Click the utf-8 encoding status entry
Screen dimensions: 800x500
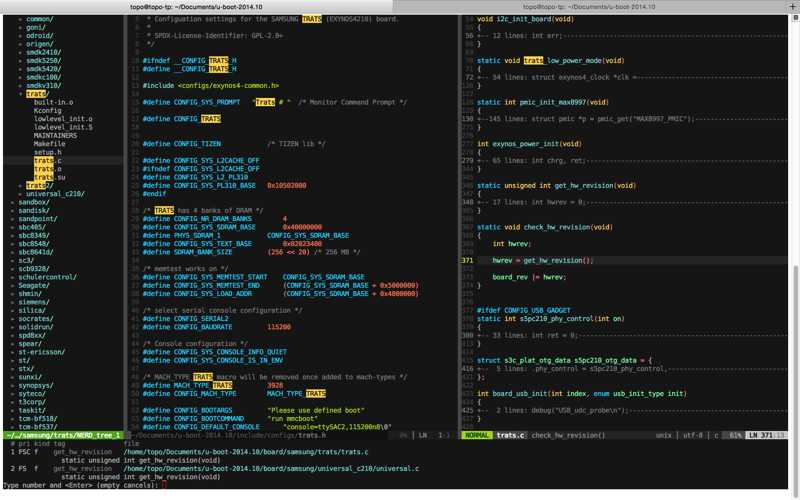coord(692,435)
